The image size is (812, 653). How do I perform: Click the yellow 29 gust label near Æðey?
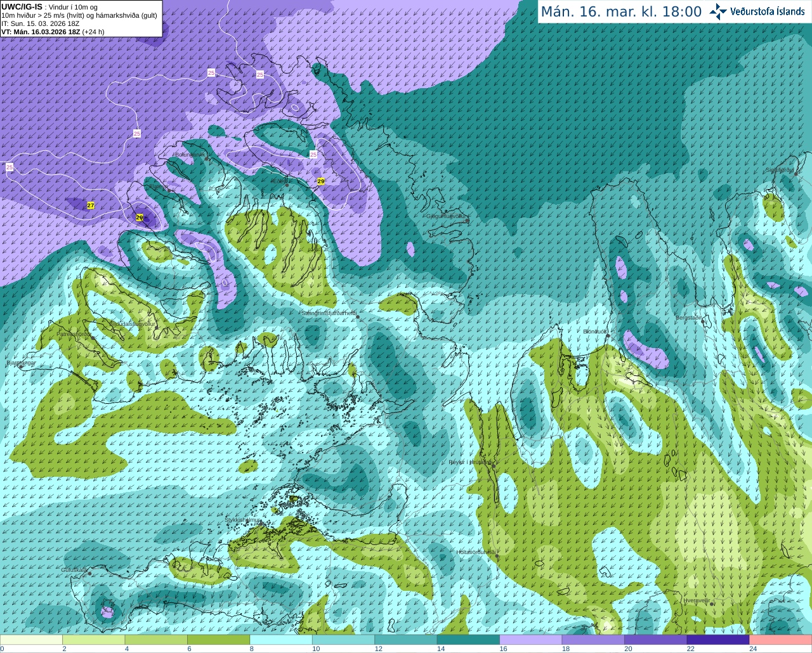pos(321,181)
